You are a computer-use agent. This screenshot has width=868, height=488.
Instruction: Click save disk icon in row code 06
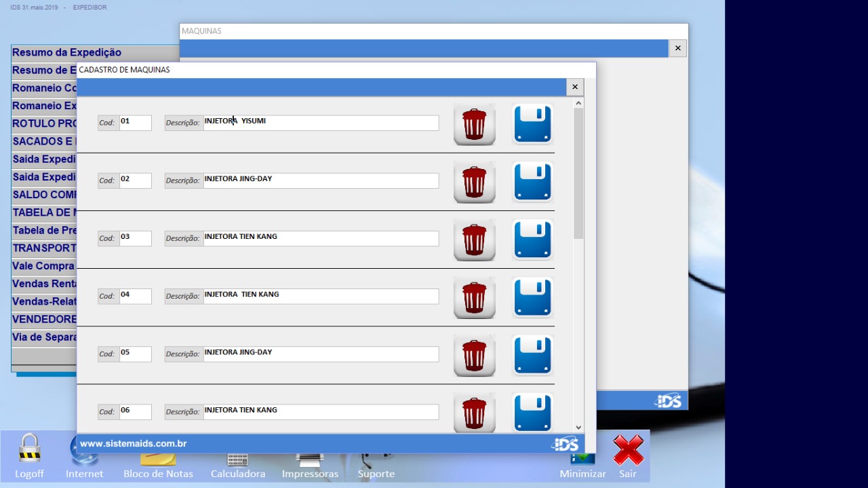tap(533, 412)
